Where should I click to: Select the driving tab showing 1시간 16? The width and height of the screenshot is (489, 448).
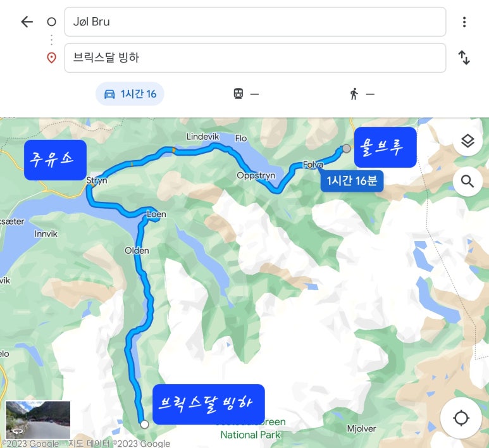pos(130,94)
